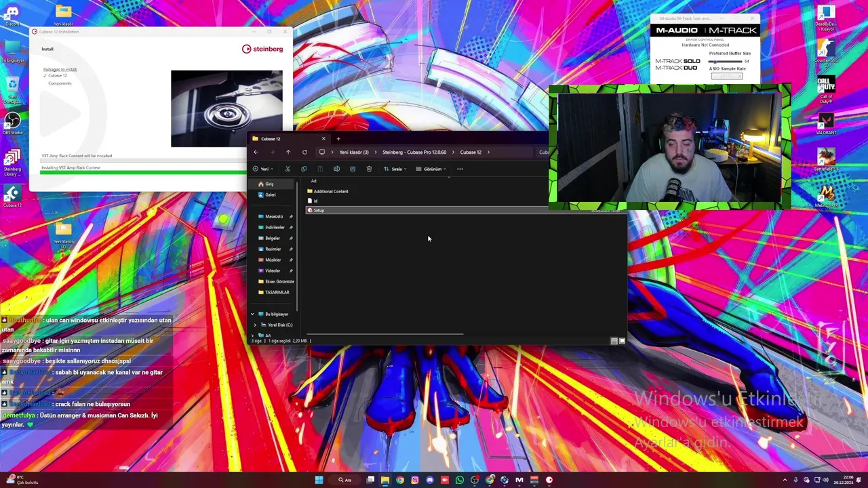
Task: Click the taskbar search box Ara
Action: tap(345, 480)
